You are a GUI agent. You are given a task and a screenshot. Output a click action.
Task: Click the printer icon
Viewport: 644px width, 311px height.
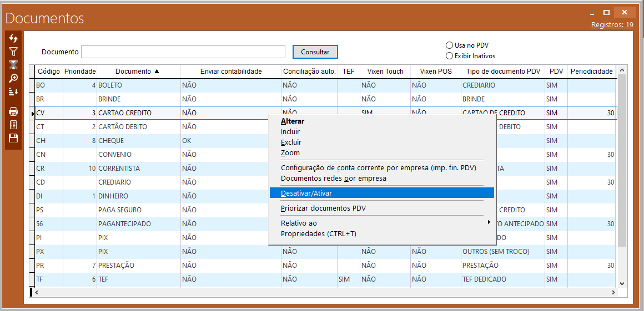(13, 111)
